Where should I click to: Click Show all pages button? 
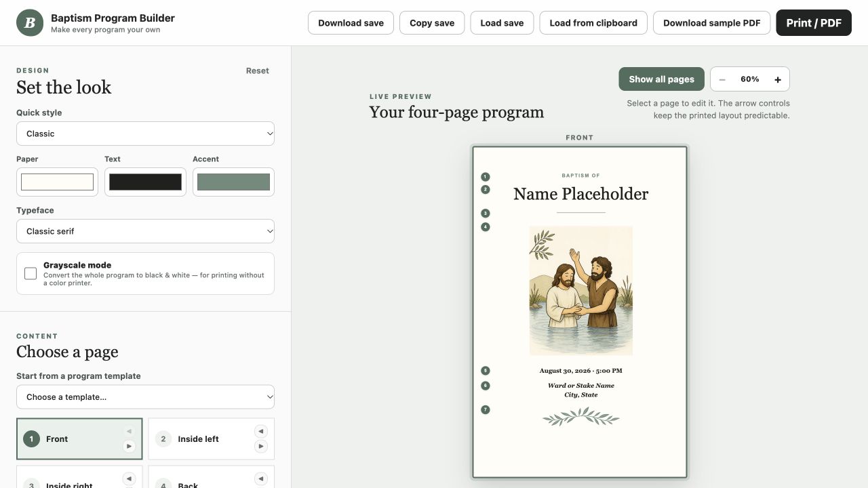[661, 79]
